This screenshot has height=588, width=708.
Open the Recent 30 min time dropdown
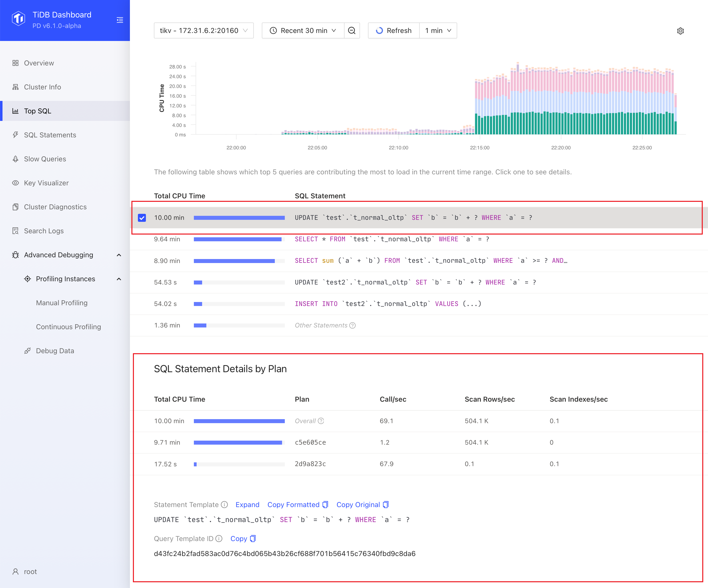coord(303,31)
